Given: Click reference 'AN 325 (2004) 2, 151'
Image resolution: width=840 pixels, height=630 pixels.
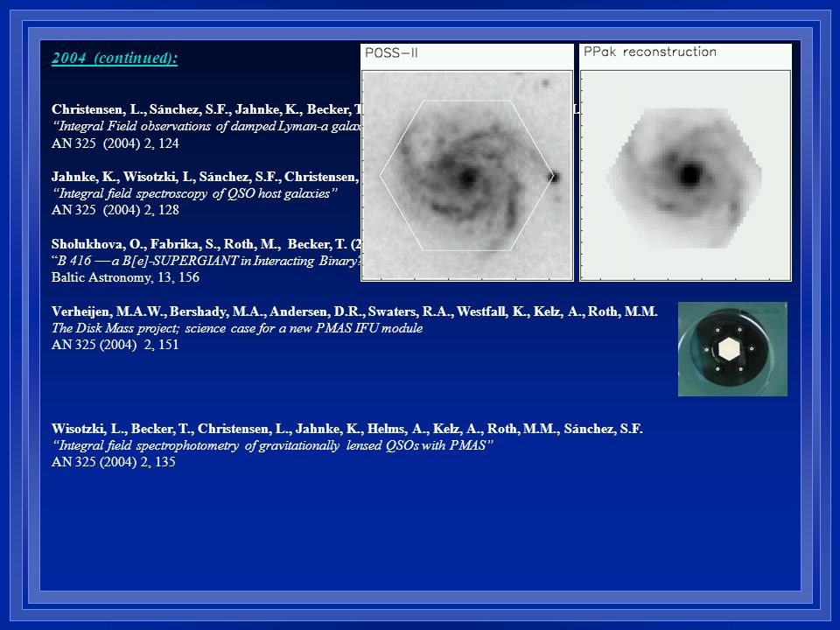Looking at the screenshot, I should click(x=115, y=345).
